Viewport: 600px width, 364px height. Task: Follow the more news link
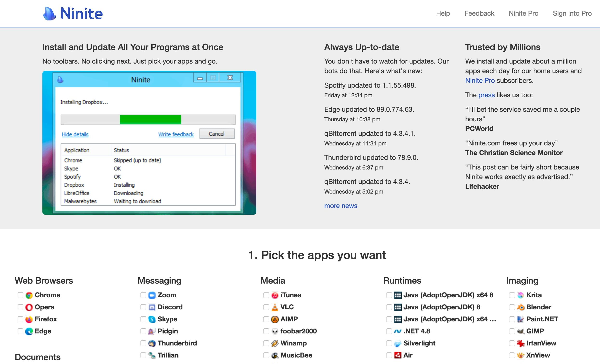click(x=341, y=206)
